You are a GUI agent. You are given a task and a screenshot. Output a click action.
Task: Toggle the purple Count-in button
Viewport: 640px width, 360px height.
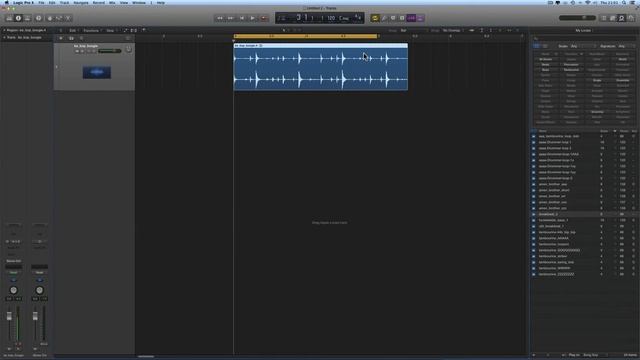[x=411, y=18]
